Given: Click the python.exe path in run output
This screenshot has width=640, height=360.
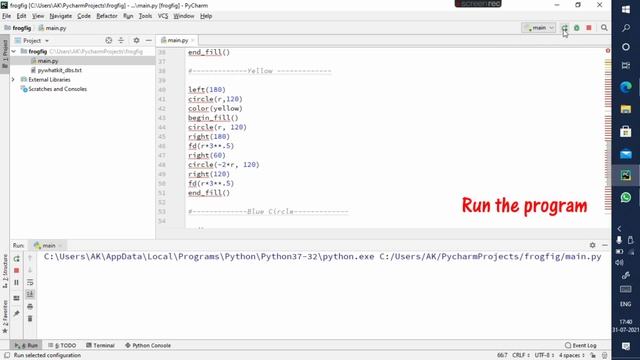Looking at the screenshot, I should point(209,257).
